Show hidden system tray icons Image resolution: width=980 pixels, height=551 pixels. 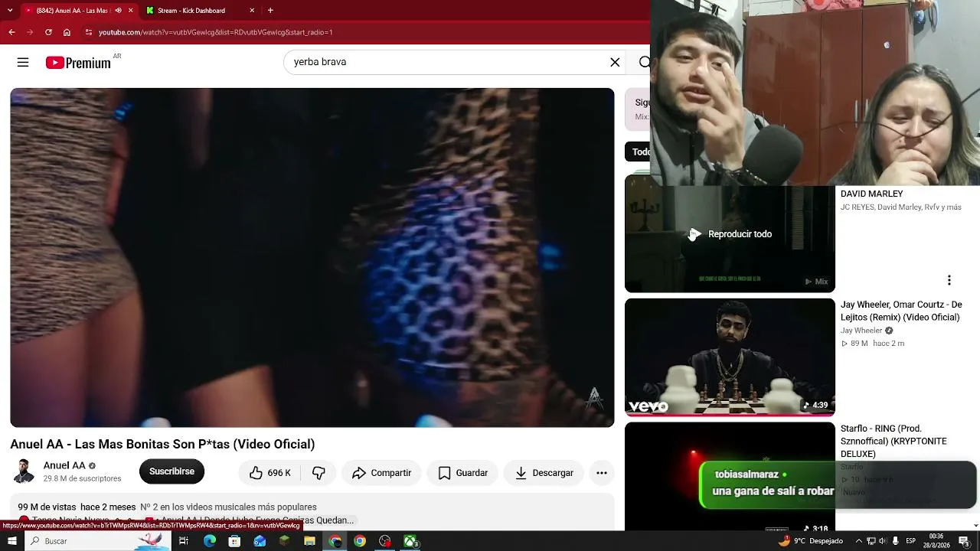tap(858, 541)
